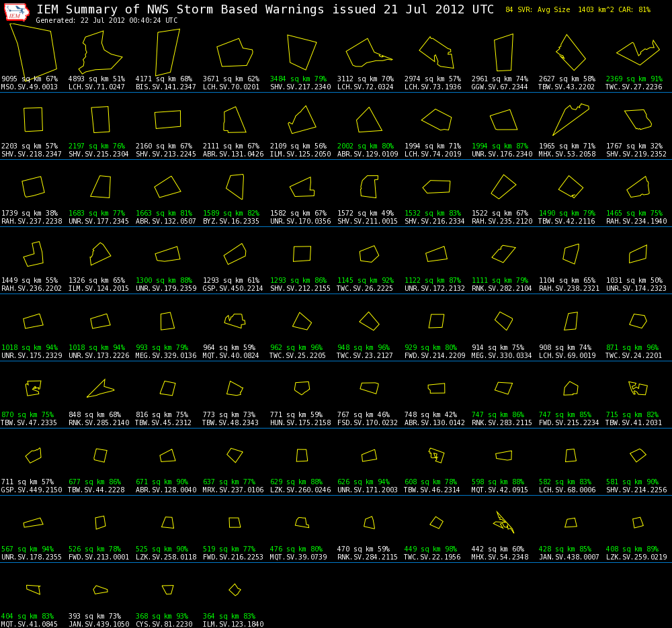Screen dimensions: 672x628
Task: Click the "9095 sq km 67%" size text
Action: point(30,79)
